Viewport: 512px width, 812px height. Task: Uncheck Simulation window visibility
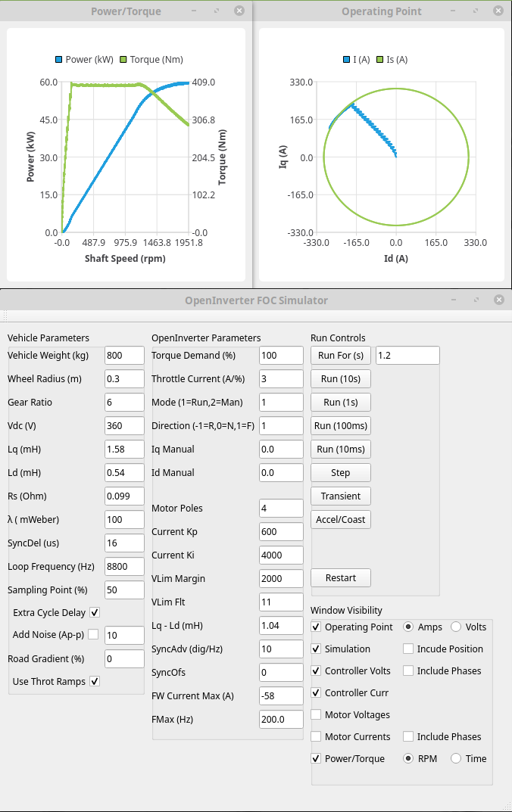tap(316, 649)
